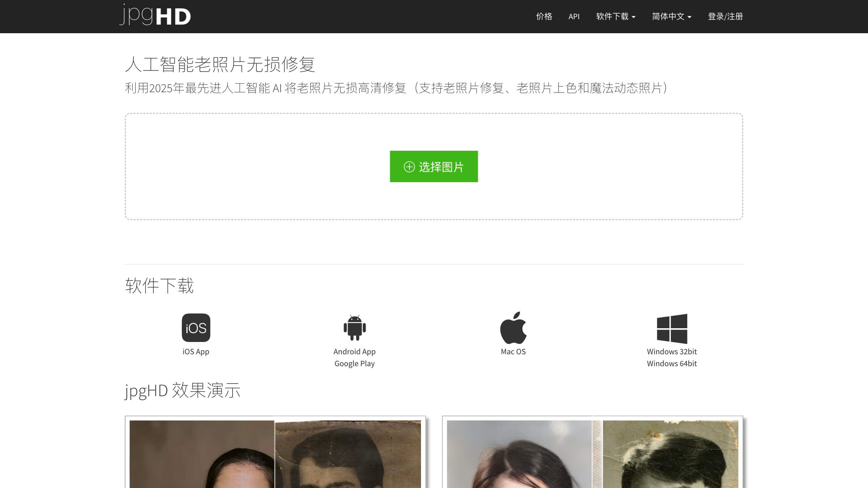Click the Android robot icon
The width and height of the screenshot is (868, 488).
[354, 328]
